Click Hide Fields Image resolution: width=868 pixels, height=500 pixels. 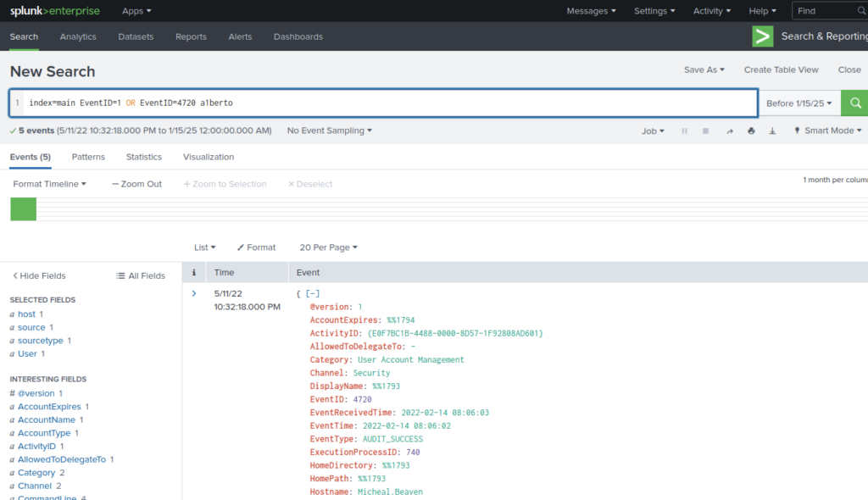tap(39, 275)
